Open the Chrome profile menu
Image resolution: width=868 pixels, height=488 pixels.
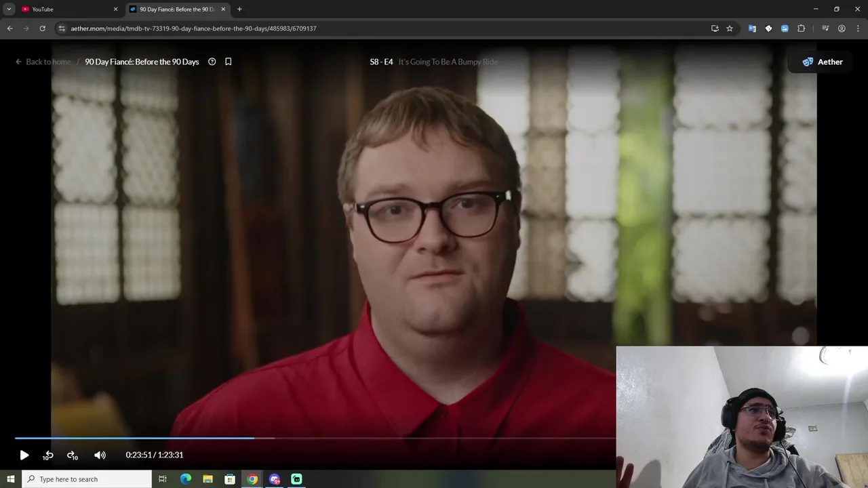tap(842, 28)
